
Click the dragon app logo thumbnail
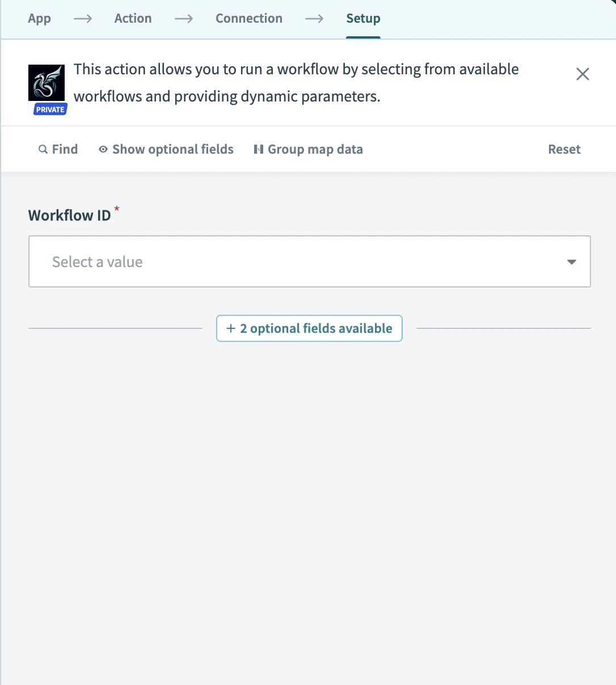pos(47,82)
